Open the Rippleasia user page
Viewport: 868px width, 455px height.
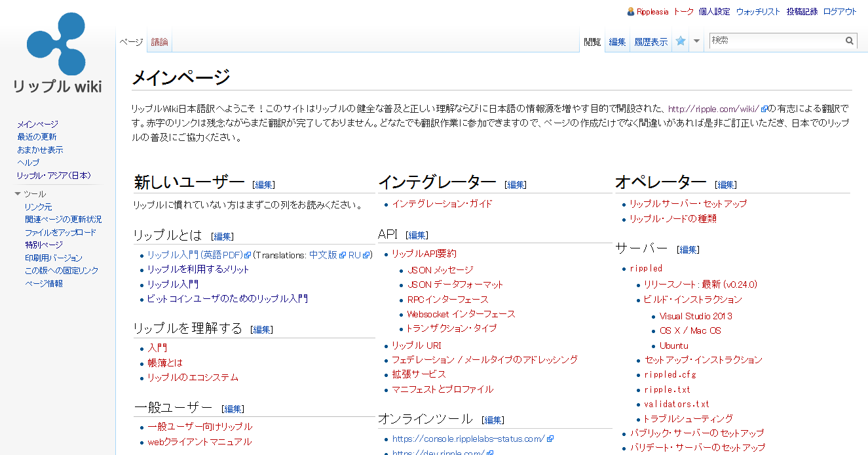point(652,12)
